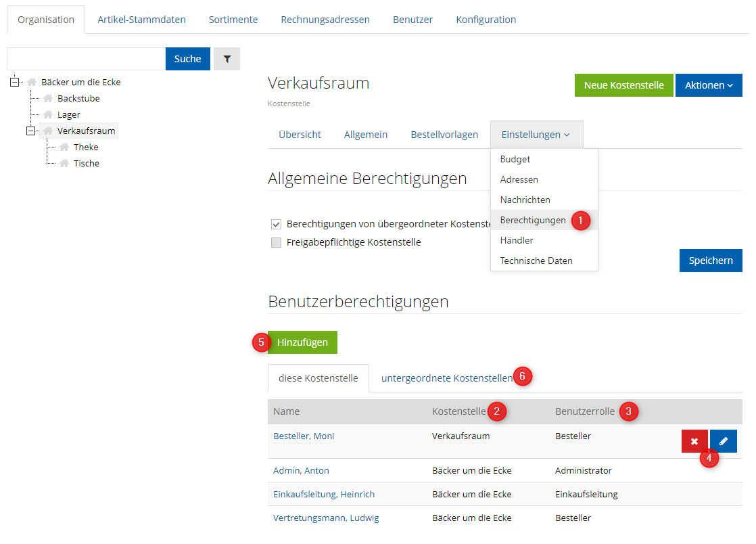Delete Moni Besteller's permission with red X
Image resolution: width=756 pixels, height=544 pixels.
tap(694, 441)
